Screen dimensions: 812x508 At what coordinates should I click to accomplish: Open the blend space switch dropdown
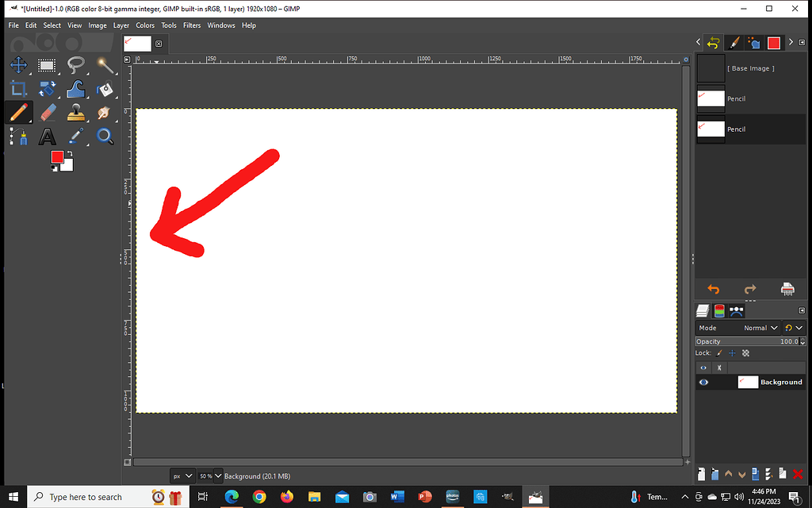[795, 327]
